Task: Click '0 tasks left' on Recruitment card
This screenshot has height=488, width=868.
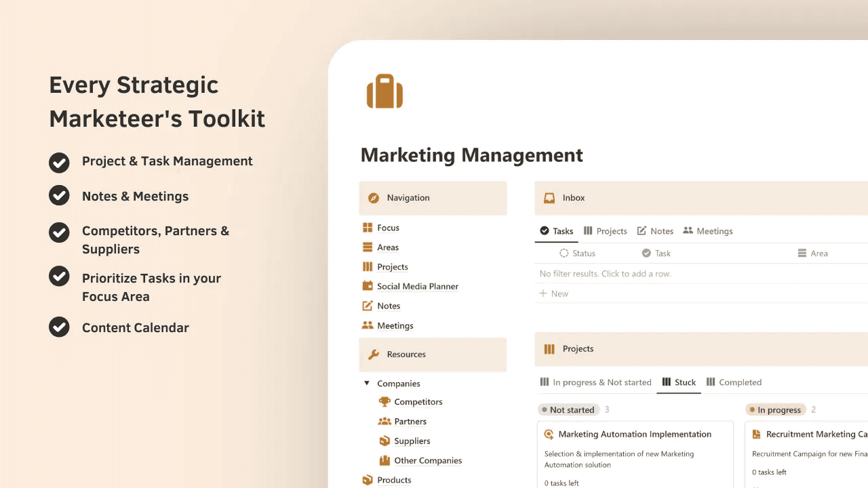Action: click(x=769, y=472)
